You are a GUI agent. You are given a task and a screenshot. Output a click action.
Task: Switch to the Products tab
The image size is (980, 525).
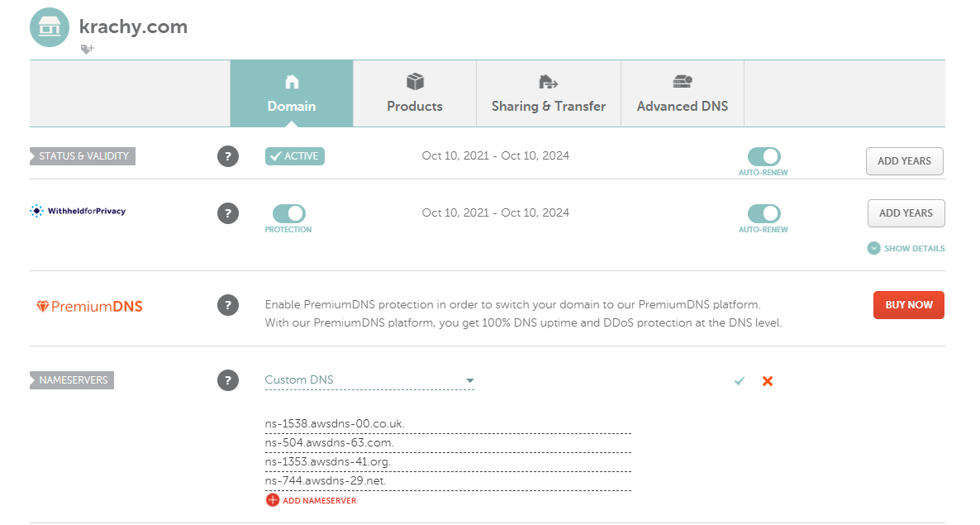pos(415,93)
